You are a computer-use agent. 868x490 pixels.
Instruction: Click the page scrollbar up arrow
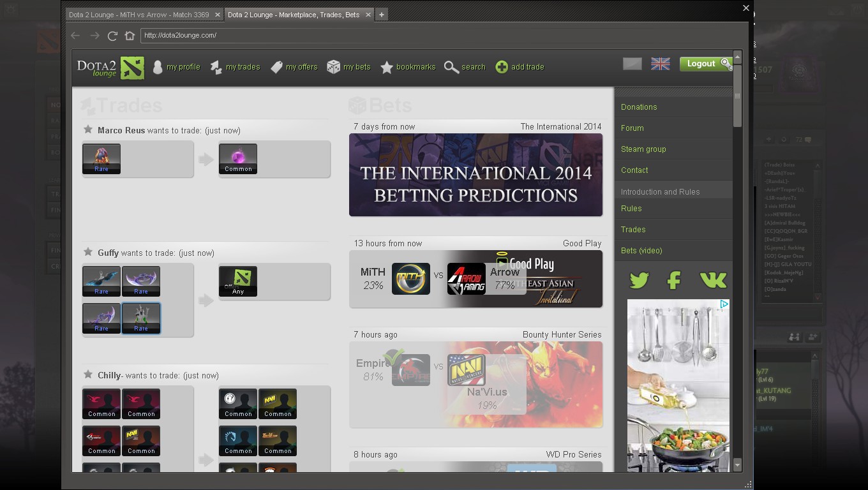tap(737, 57)
